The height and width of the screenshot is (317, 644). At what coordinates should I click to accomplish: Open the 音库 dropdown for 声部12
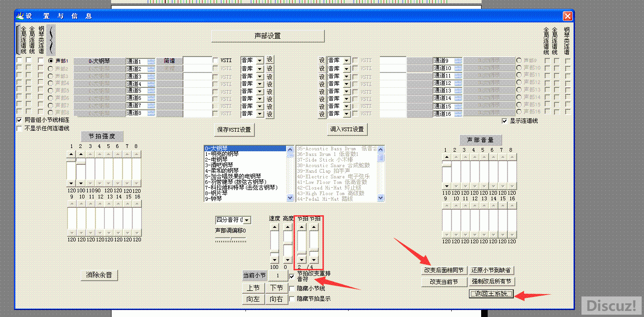(346, 84)
